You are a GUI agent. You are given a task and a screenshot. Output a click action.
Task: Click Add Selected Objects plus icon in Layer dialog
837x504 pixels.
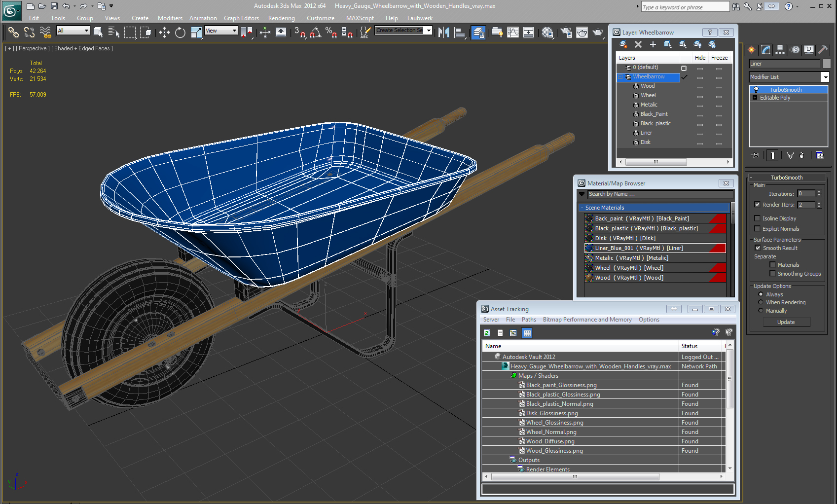653,44
